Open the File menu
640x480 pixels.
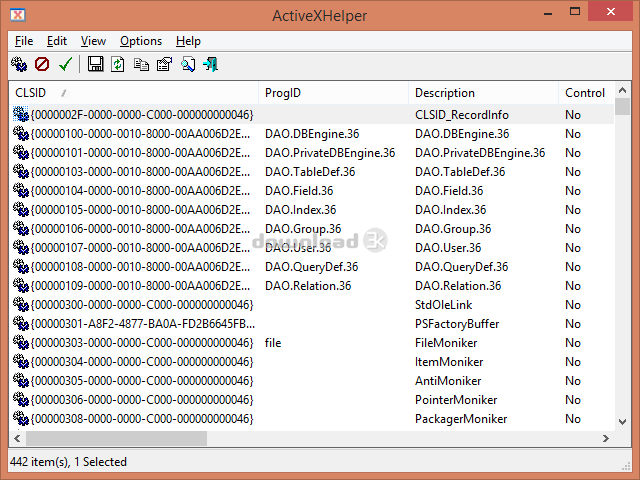click(x=24, y=41)
